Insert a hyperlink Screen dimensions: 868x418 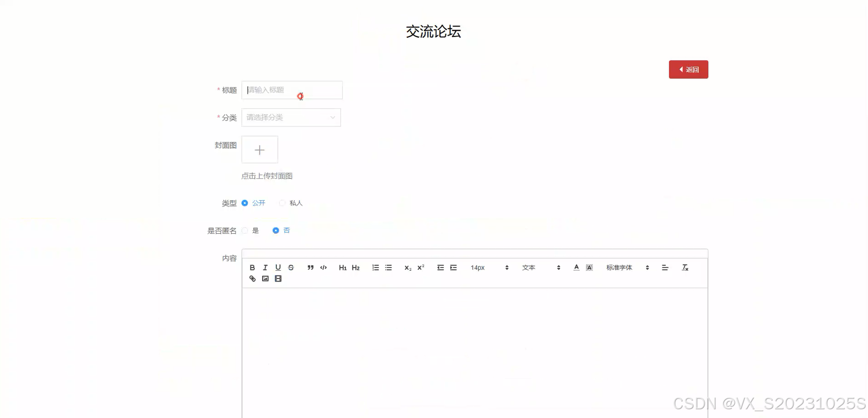pos(252,279)
